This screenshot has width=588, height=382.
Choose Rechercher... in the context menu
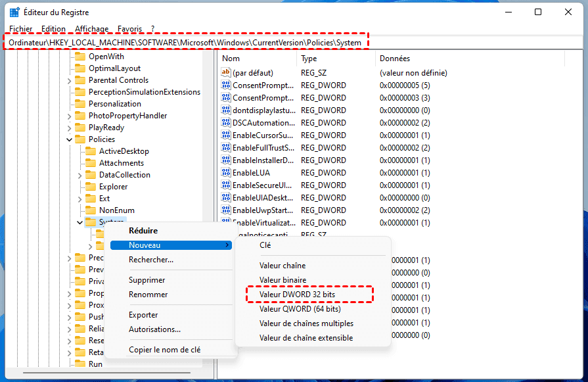click(x=171, y=260)
